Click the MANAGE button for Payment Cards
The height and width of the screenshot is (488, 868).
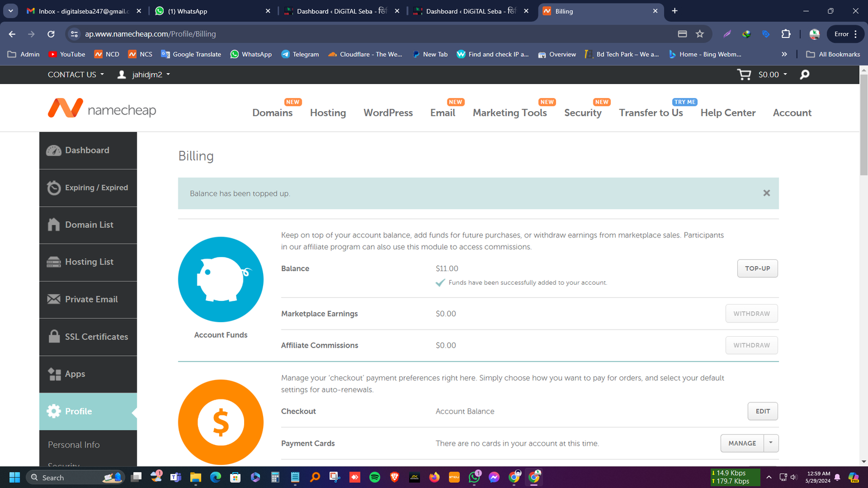[742, 443]
